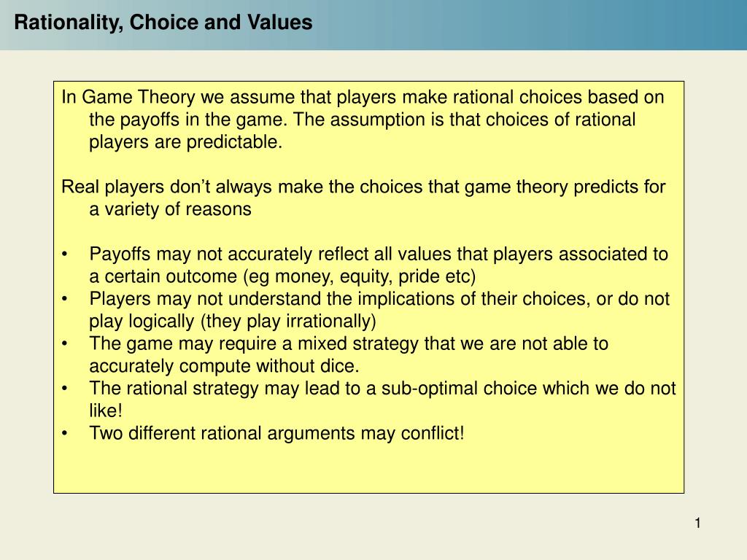This screenshot has width=747, height=560.
Task: Select the 'Payoffs may not accurately reflect' line
Action: pyautogui.click(x=379, y=254)
